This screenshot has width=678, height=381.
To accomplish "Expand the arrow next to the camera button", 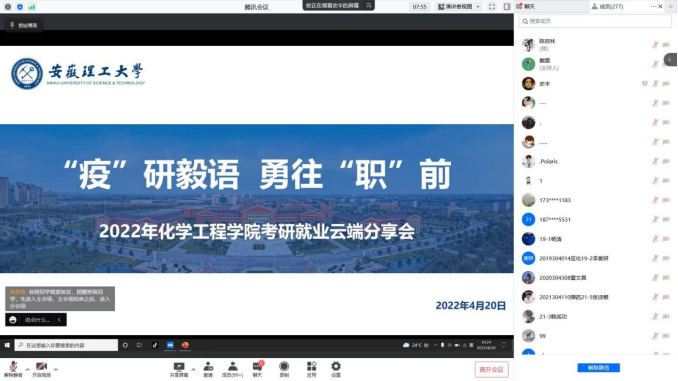I will [56, 369].
